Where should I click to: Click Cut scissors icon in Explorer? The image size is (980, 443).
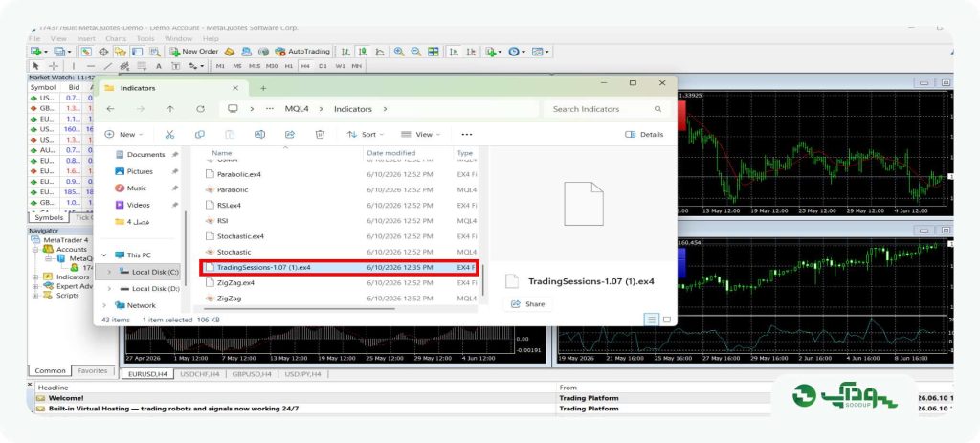click(169, 134)
